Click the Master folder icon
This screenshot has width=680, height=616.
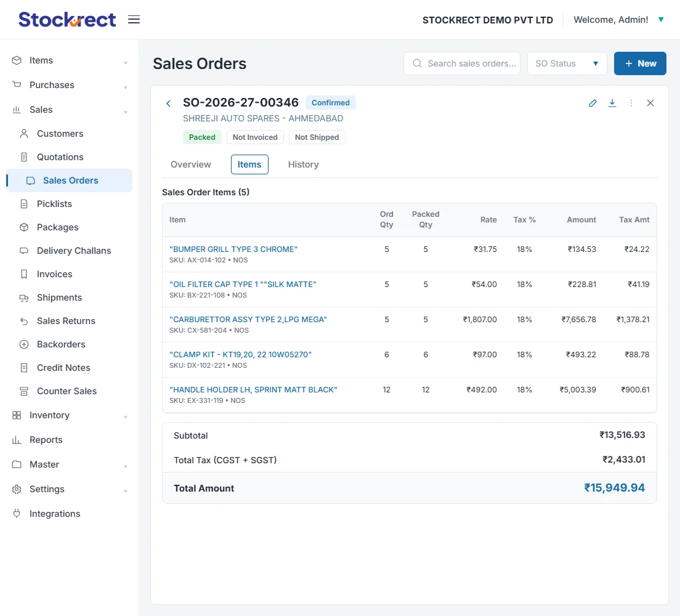(17, 464)
